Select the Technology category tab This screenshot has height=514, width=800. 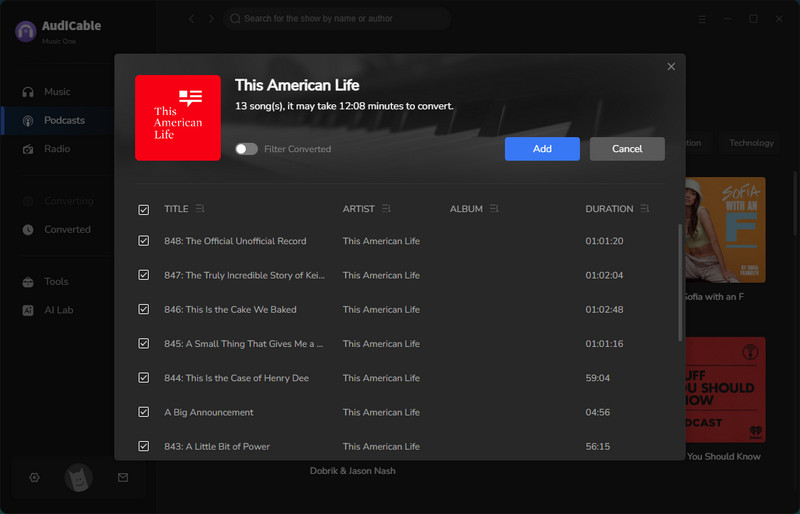(752, 143)
